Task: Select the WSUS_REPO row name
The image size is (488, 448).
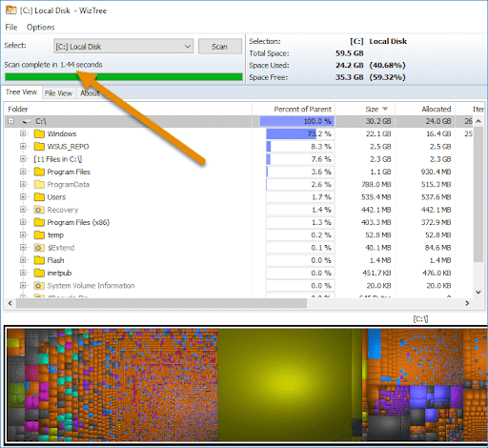Action: 68,147
